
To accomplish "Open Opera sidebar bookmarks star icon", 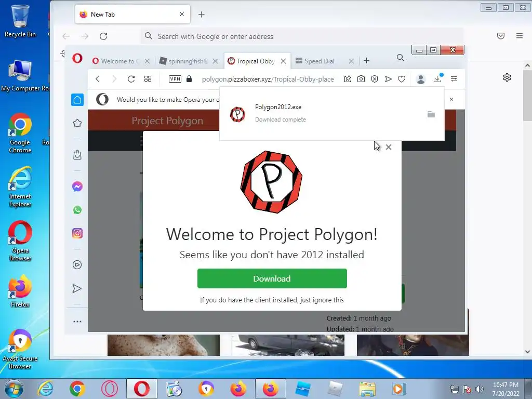I will tap(77, 123).
